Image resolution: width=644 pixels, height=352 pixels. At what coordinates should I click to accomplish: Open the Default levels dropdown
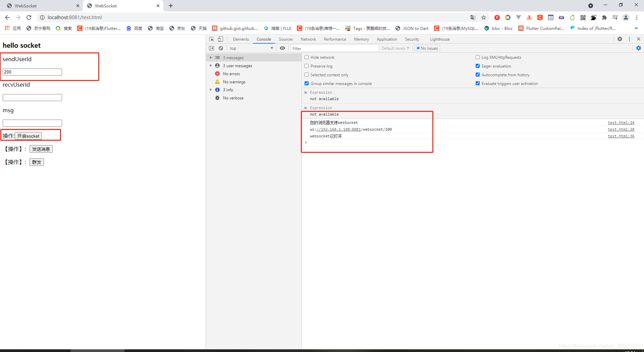tap(395, 48)
